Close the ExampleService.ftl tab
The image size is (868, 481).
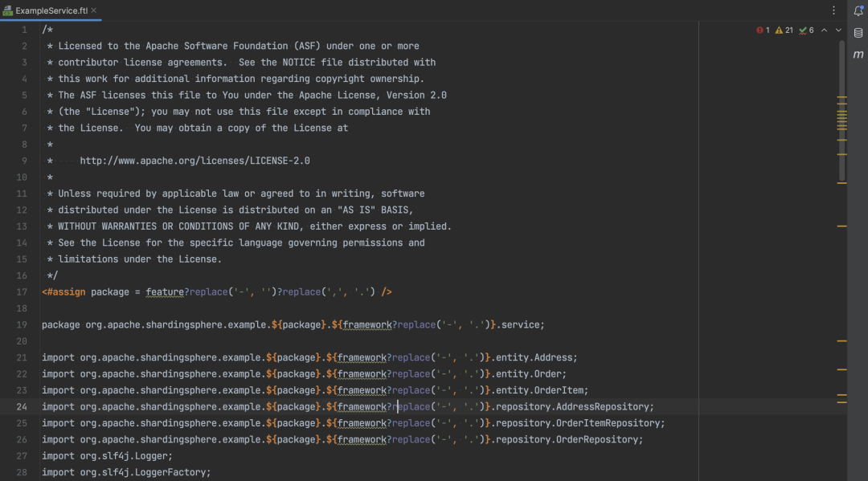(94, 10)
